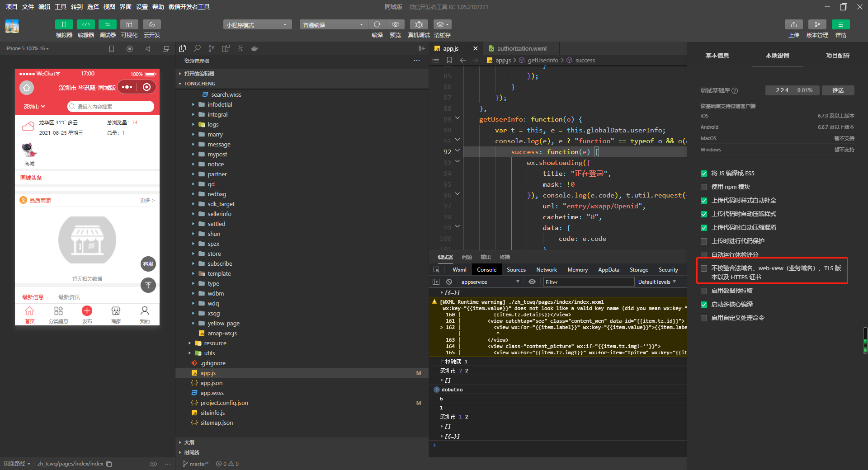Click the upload (上传) icon
Image resolution: width=868 pixels, height=470 pixels.
[793, 24]
